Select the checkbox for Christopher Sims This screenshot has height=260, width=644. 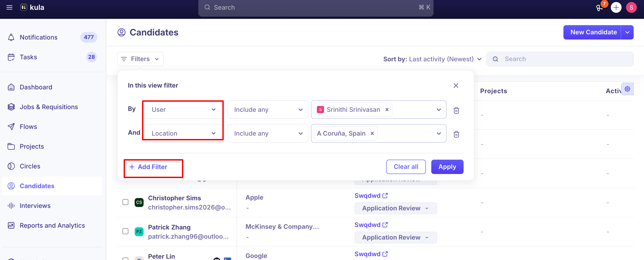point(125,202)
